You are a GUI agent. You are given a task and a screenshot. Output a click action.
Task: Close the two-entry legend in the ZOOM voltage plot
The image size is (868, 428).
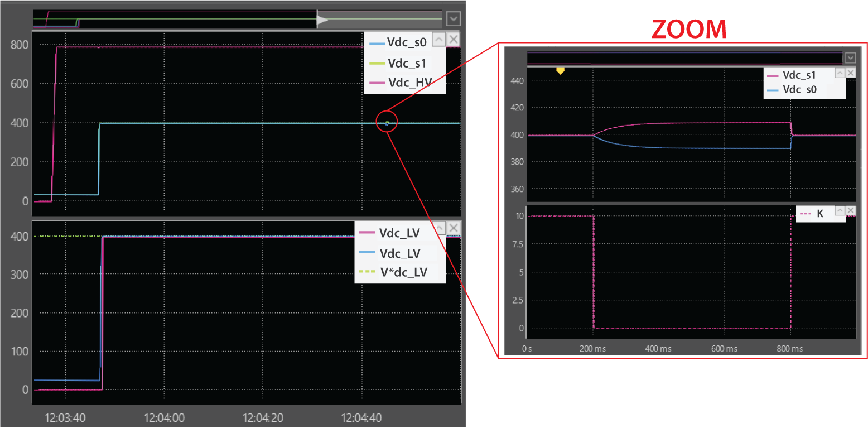pyautogui.click(x=850, y=73)
